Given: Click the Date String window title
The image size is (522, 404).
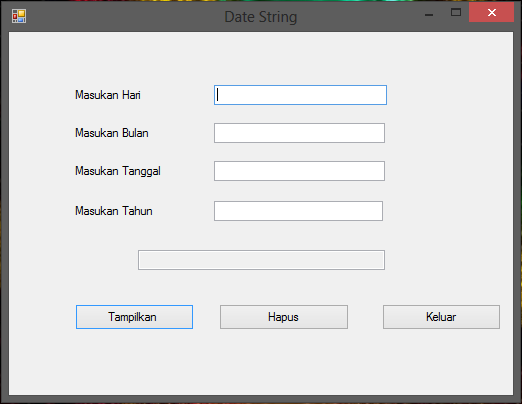Looking at the screenshot, I should 261,17.
